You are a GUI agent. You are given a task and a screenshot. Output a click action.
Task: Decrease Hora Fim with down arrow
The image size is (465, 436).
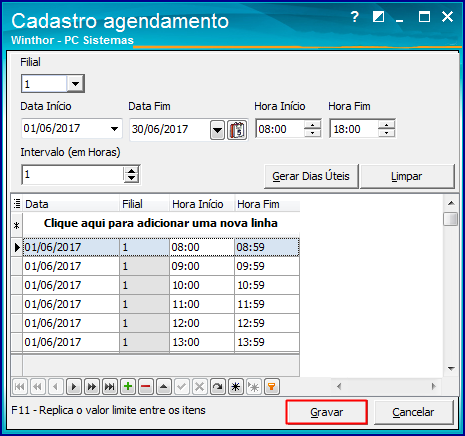click(387, 133)
